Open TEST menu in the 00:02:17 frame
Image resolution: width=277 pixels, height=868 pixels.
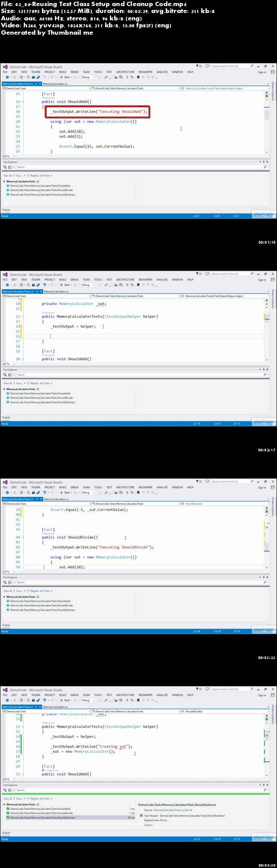[x=109, y=280]
